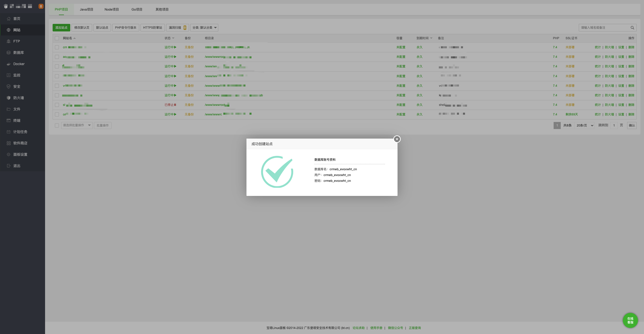Click the logout icon in sidebar
Screen dimensions: 644x334
9,166
